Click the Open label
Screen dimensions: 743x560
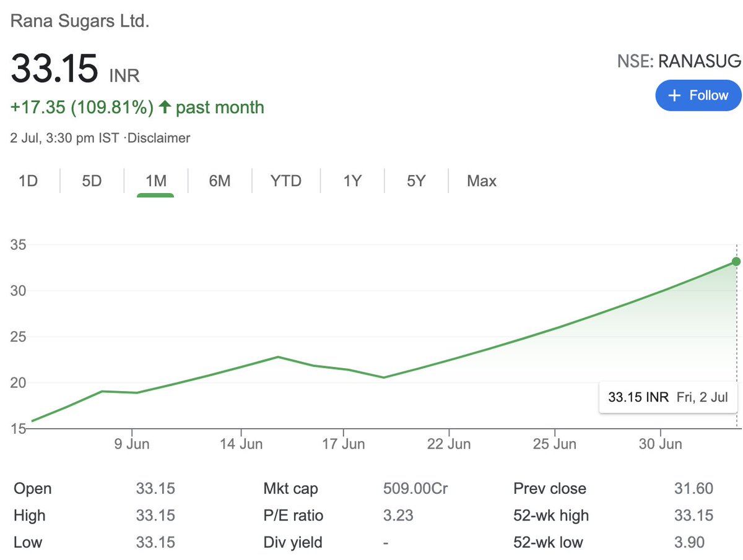click(x=32, y=489)
